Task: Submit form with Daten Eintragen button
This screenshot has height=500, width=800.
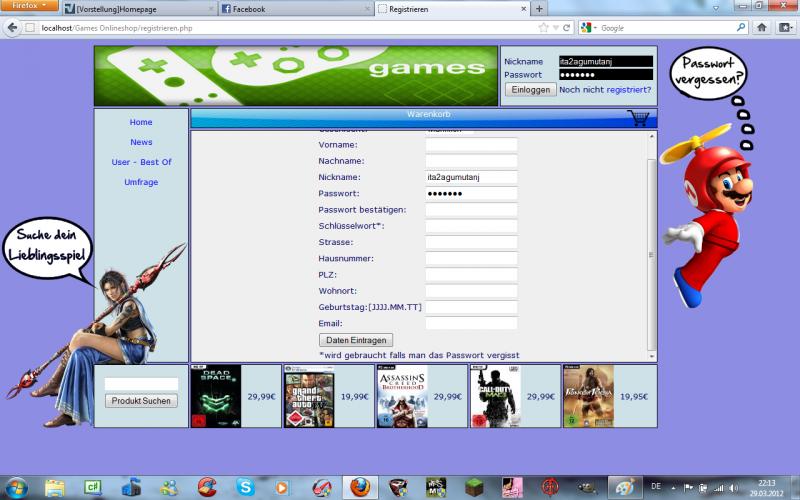Action: [356, 340]
